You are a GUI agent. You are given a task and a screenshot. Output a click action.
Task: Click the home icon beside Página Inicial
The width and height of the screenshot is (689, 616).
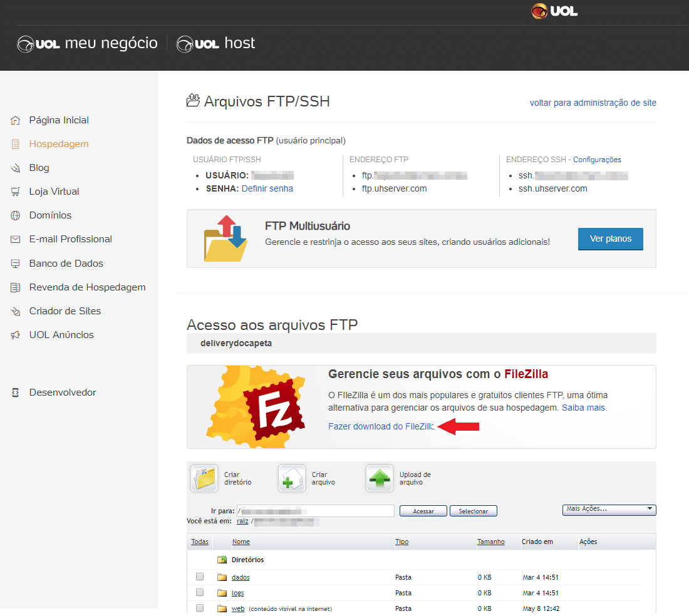[16, 120]
